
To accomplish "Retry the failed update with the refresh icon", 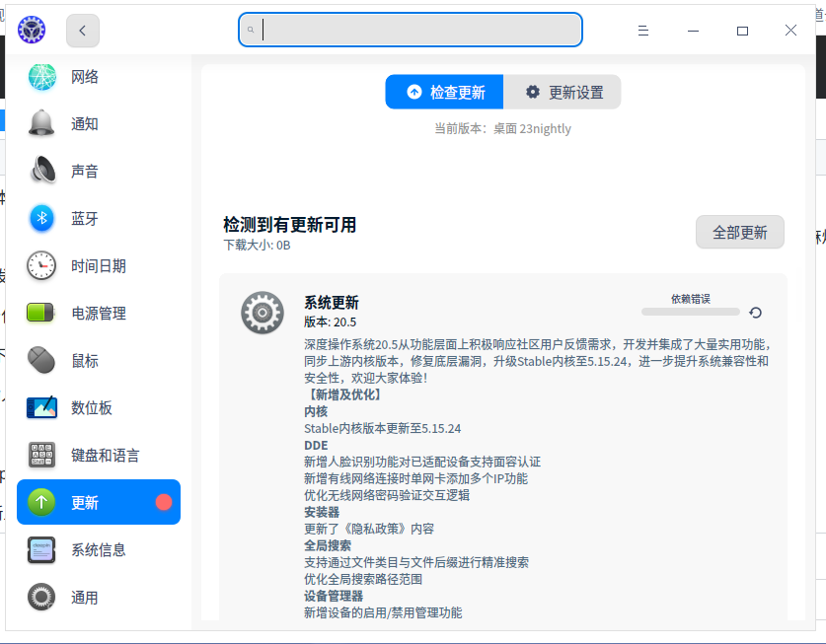I will (x=755, y=312).
